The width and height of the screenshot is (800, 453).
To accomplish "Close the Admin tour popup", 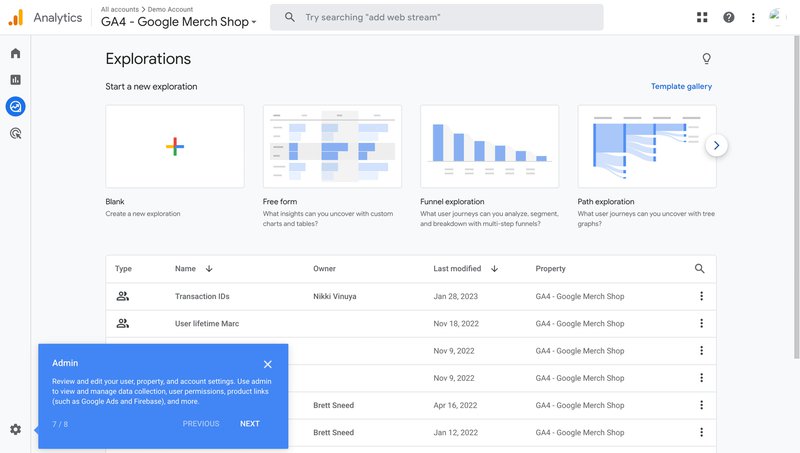I will click(267, 364).
